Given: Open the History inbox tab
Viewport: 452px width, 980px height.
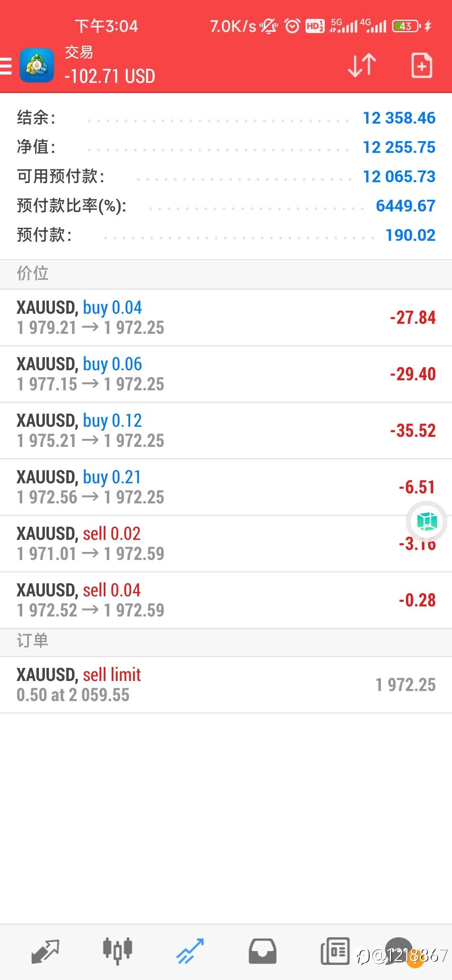Looking at the screenshot, I should point(262,952).
